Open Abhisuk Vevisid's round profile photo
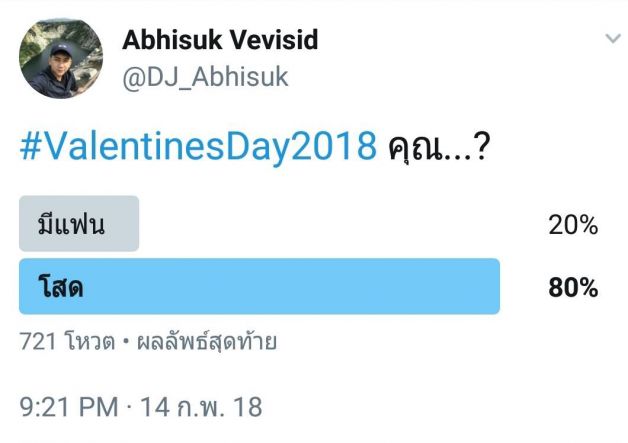 point(61,58)
